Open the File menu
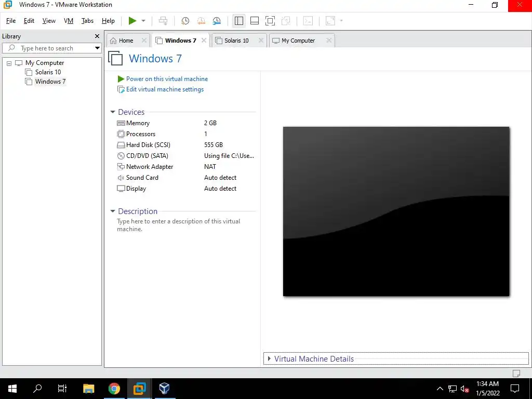The height and width of the screenshot is (399, 532). pos(11,21)
